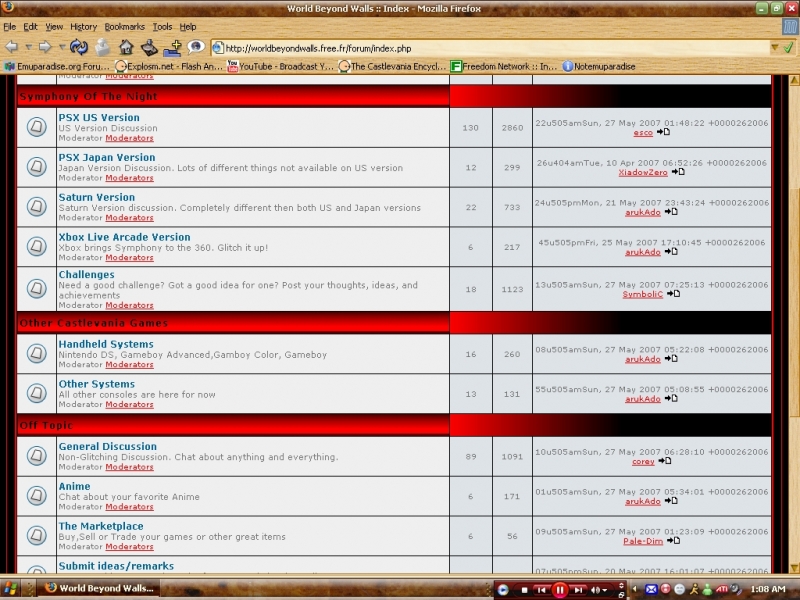800x600 pixels.
Task: Click the vertical scrollbar down arrow
Action: [794, 567]
